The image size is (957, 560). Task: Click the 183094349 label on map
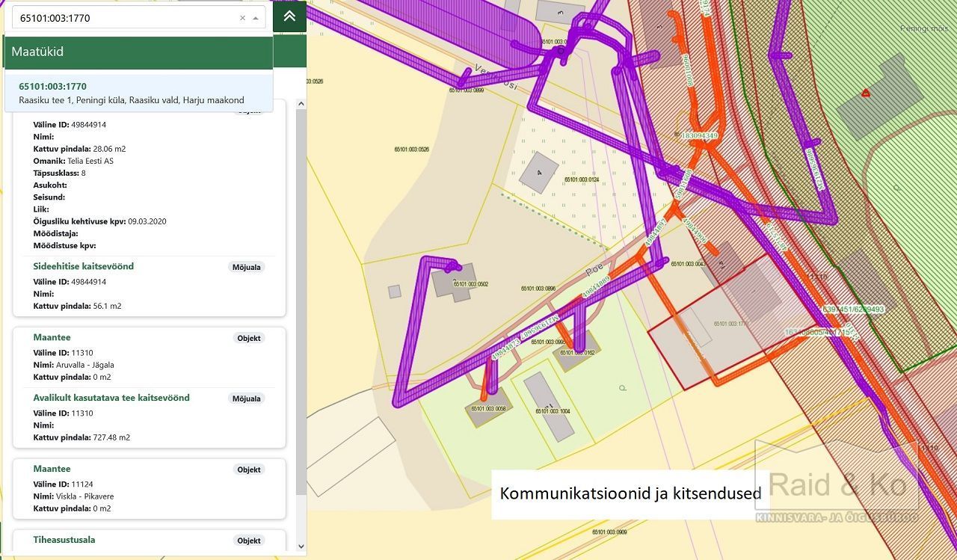click(x=699, y=136)
